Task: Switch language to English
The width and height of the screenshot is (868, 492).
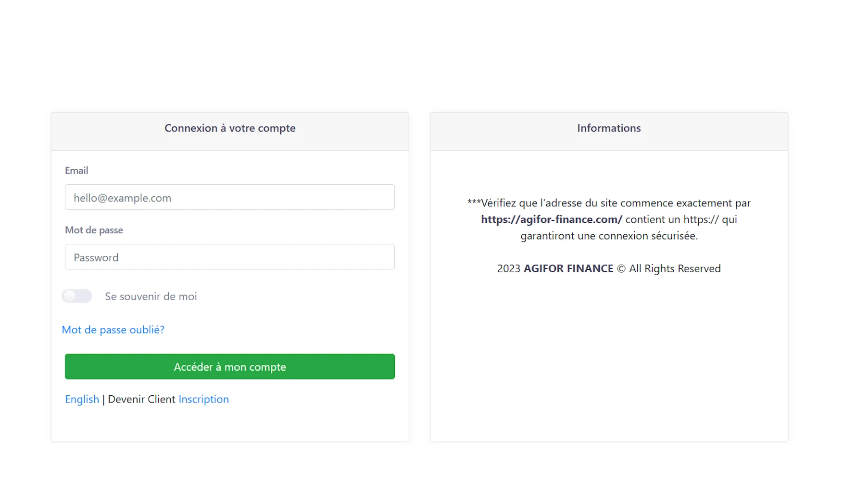Action: [x=82, y=399]
